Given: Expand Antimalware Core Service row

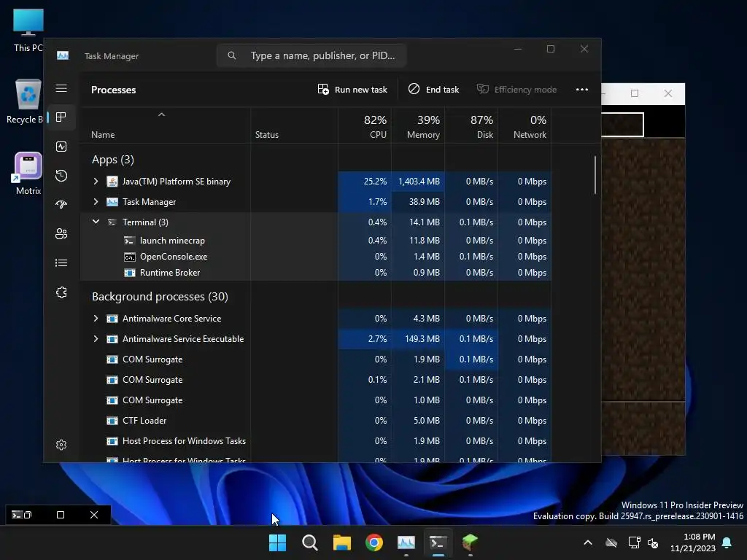Looking at the screenshot, I should [x=96, y=318].
